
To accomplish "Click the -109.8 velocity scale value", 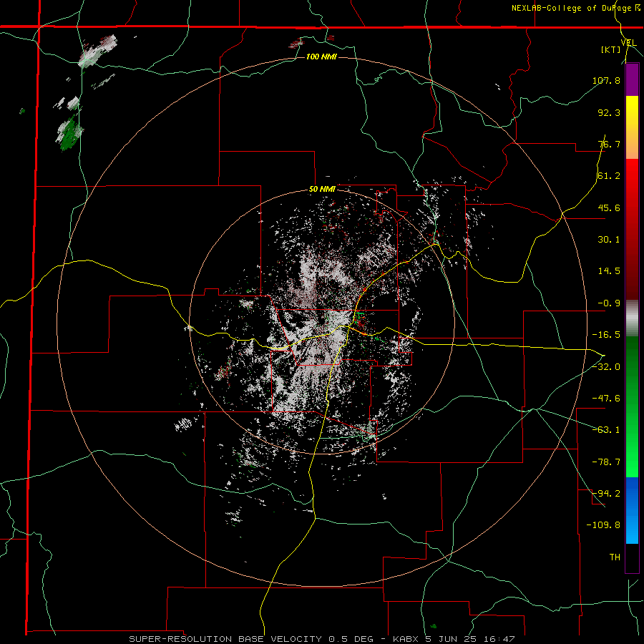I will [603, 525].
